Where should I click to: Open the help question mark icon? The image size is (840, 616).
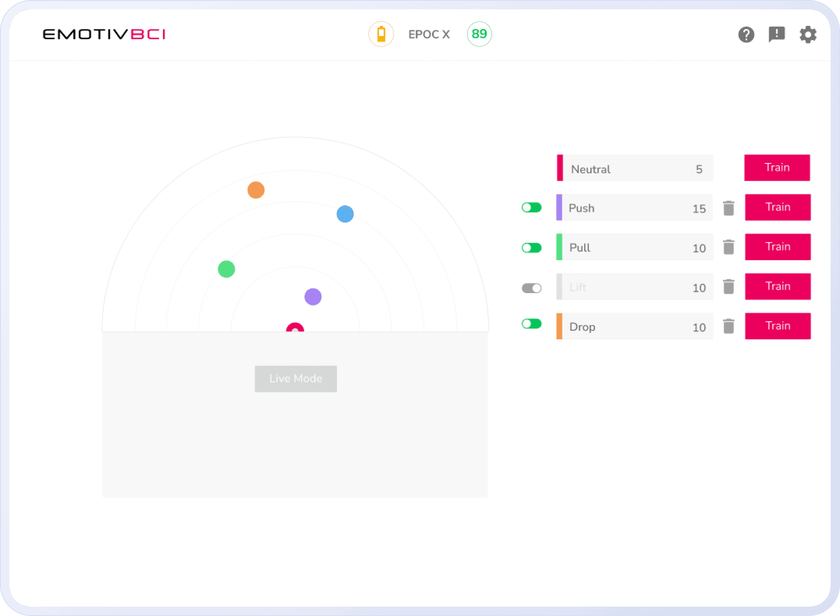pos(746,34)
